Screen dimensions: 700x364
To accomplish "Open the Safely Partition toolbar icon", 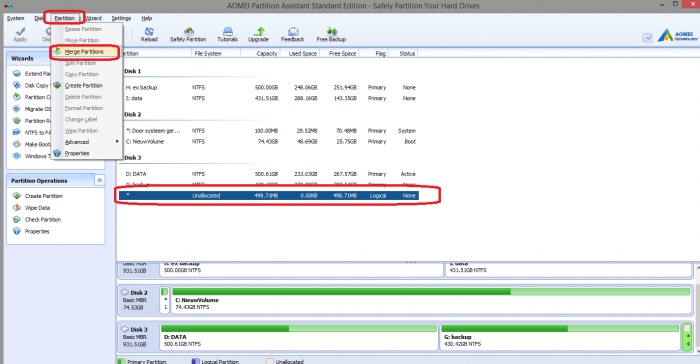I will click(x=188, y=31).
